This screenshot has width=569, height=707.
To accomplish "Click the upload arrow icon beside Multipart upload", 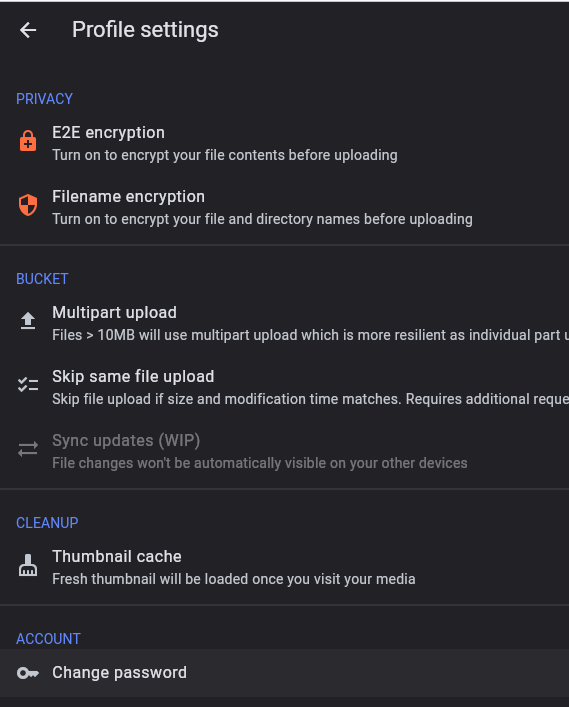I will point(28,321).
